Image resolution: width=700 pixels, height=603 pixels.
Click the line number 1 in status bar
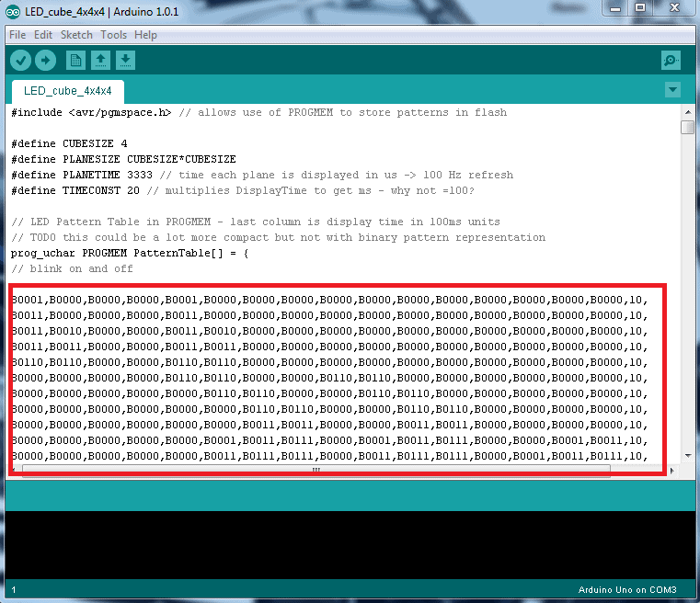point(14,589)
